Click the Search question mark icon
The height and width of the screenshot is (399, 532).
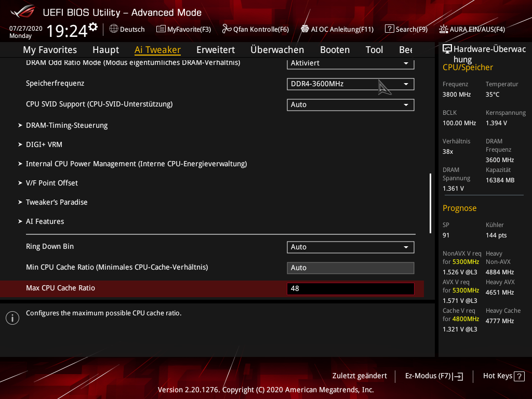coord(390,29)
